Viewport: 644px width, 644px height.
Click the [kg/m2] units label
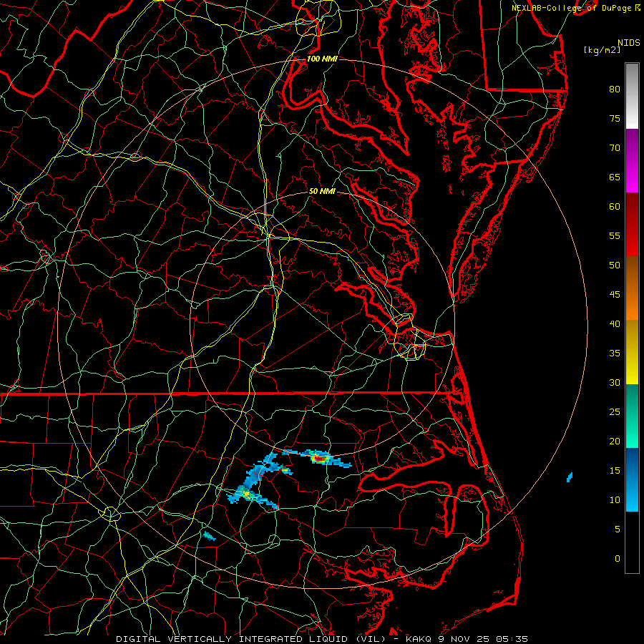pyautogui.click(x=602, y=50)
